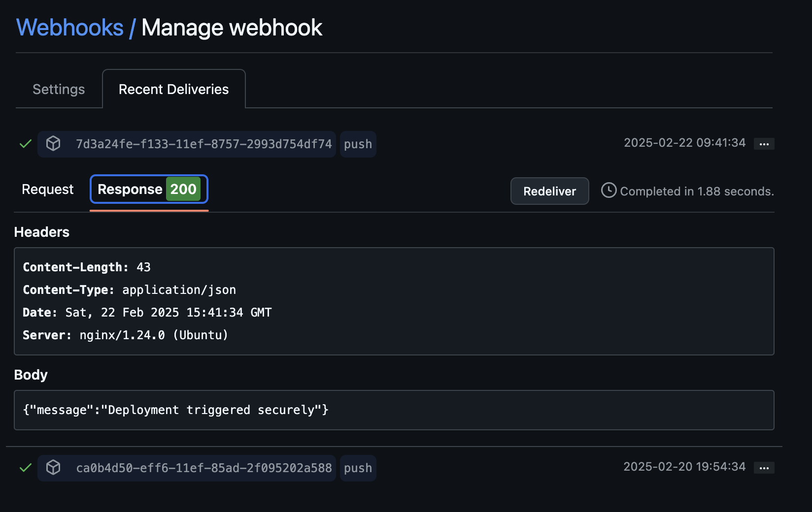Open the ellipsis menu for the 2025-02-20 delivery
Screen dimensions: 812x512
[763, 467]
